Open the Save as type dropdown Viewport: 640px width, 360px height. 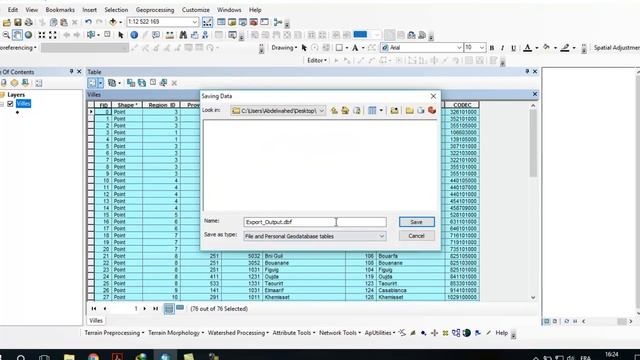pos(381,236)
